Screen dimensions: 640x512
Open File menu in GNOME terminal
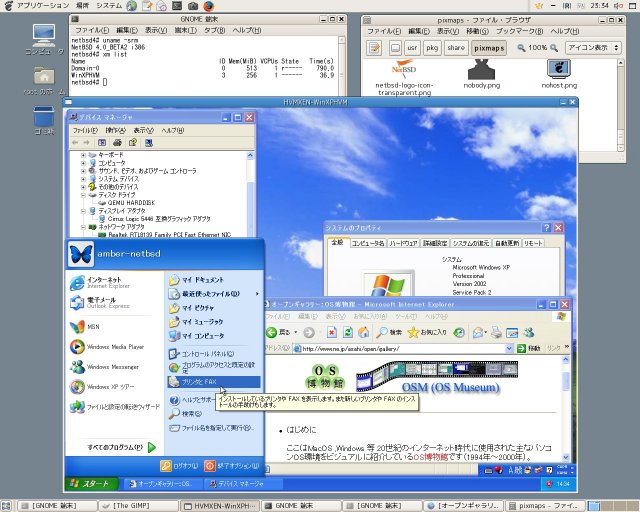pyautogui.click(x=92, y=30)
